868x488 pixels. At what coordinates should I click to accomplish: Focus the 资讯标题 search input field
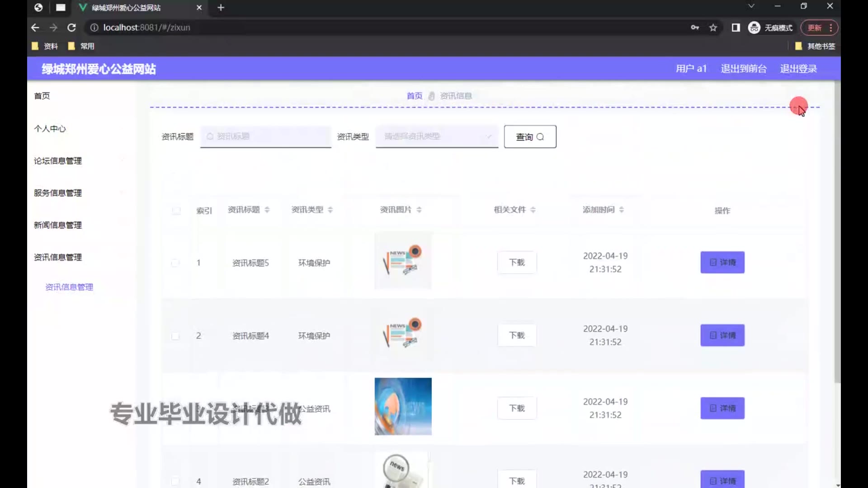pos(266,136)
